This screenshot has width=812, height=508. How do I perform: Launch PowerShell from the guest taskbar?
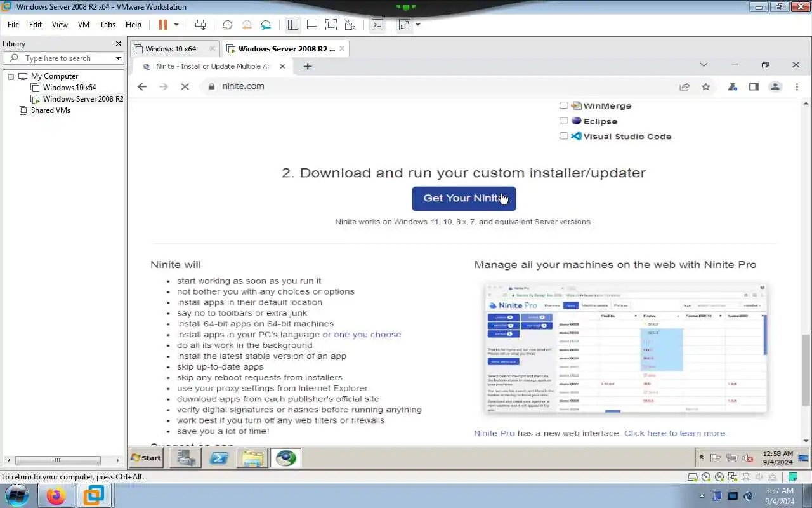(x=219, y=457)
